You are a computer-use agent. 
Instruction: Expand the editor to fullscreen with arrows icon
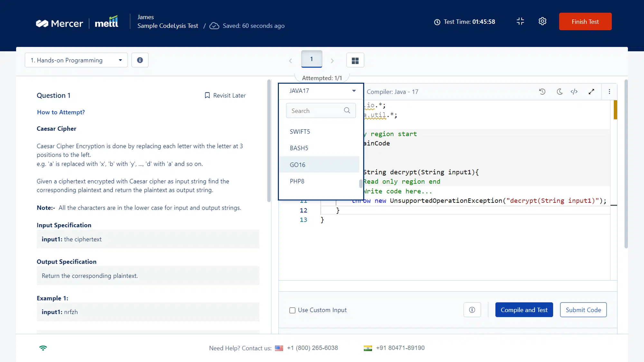pos(592,92)
